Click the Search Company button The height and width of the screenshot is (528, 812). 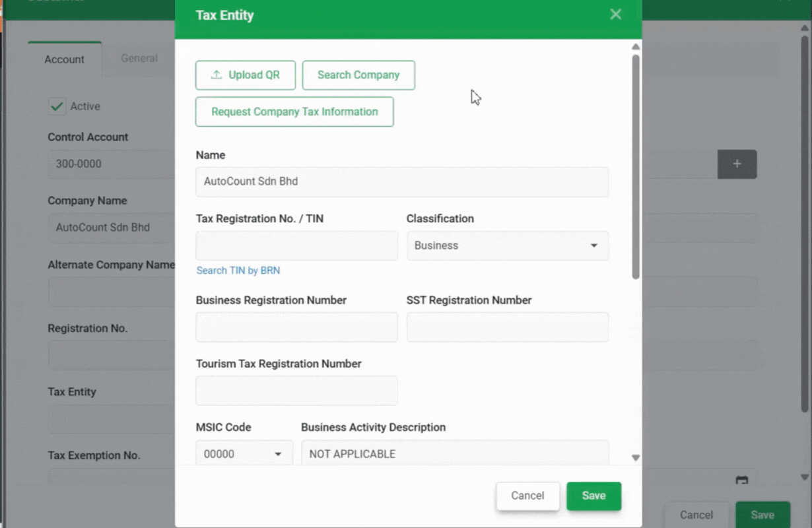(x=358, y=75)
